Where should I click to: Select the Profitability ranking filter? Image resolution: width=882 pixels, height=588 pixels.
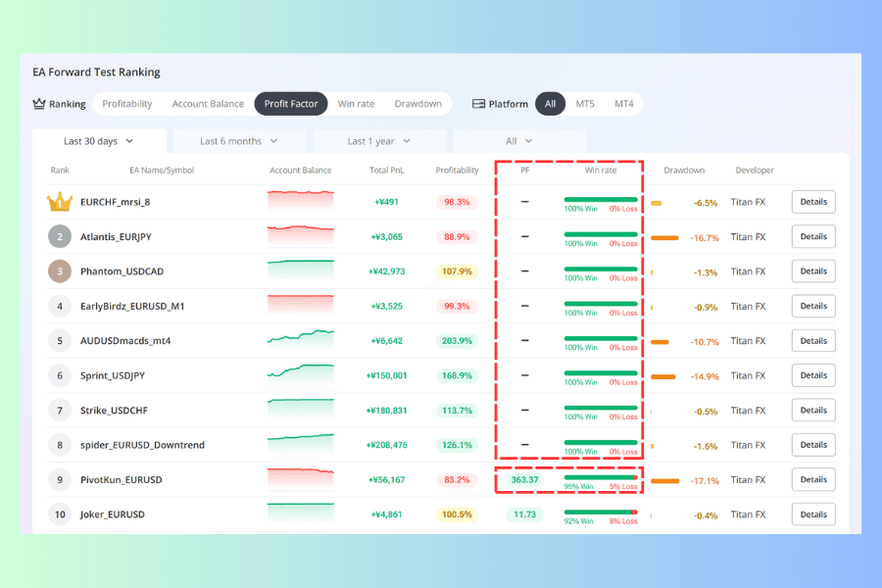[127, 104]
